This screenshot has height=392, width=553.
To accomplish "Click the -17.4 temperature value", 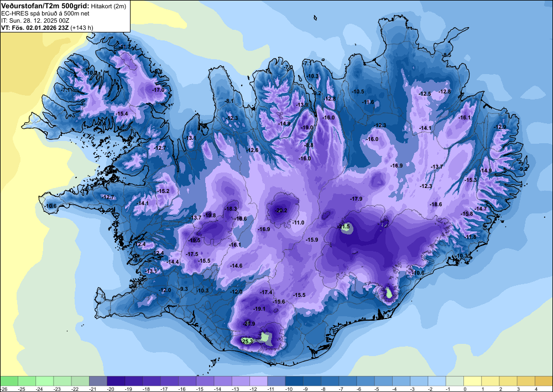I will 267,292.
